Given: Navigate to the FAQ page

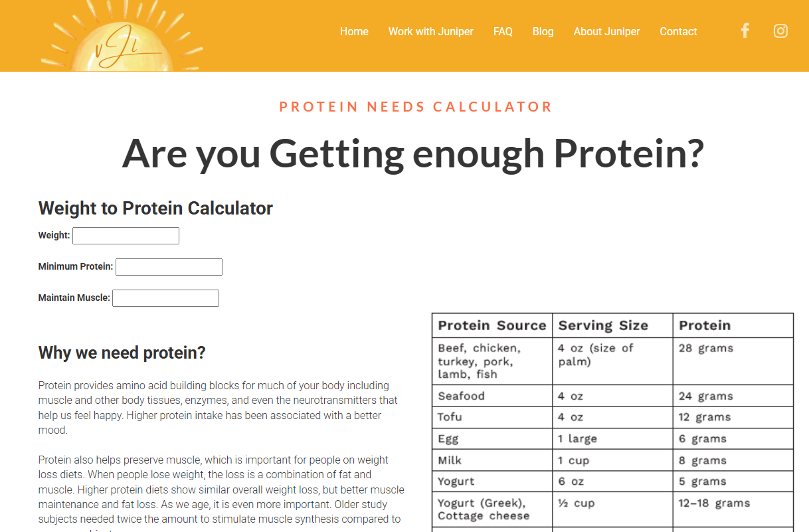Looking at the screenshot, I should pos(503,31).
